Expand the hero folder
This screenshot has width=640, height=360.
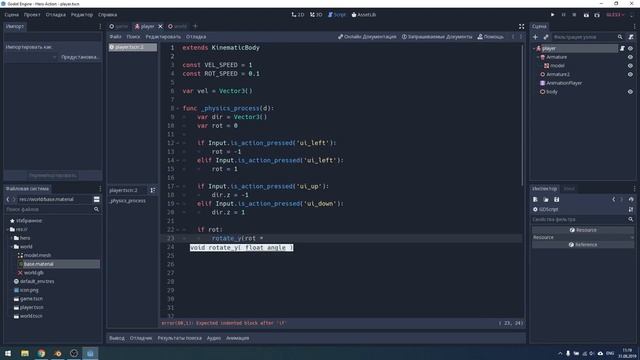(11, 238)
